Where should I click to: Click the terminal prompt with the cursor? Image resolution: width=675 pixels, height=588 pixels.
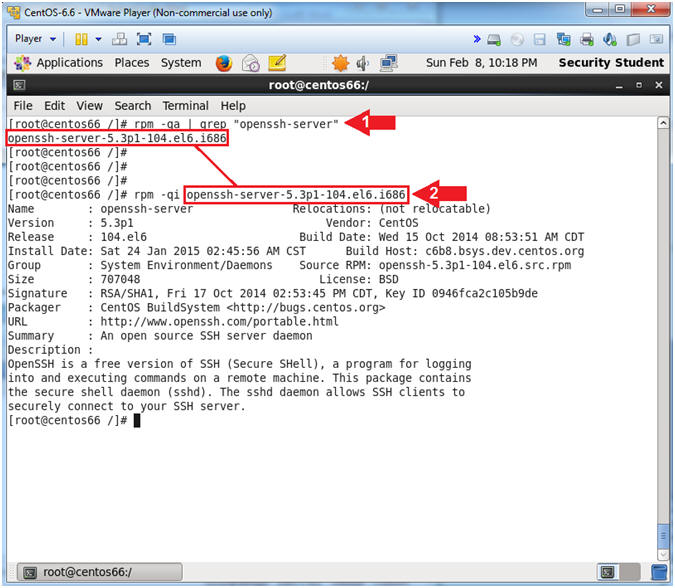point(74,421)
